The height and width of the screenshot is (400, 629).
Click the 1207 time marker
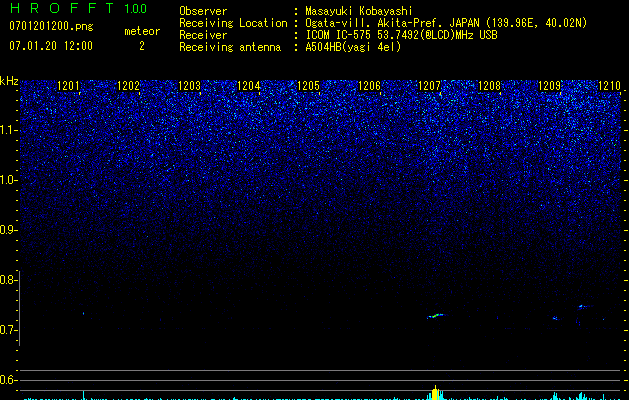429,86
